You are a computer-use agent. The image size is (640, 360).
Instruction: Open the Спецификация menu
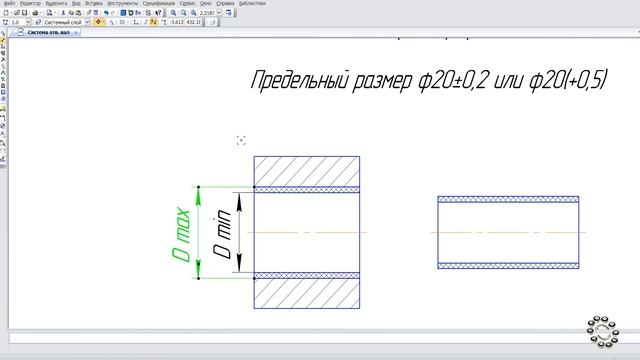point(159,3)
